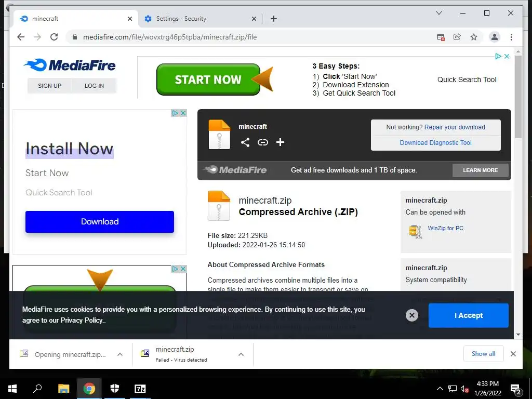532x399 pixels.
Task: Open Windows Security shield in taskbar
Action: coord(115,389)
